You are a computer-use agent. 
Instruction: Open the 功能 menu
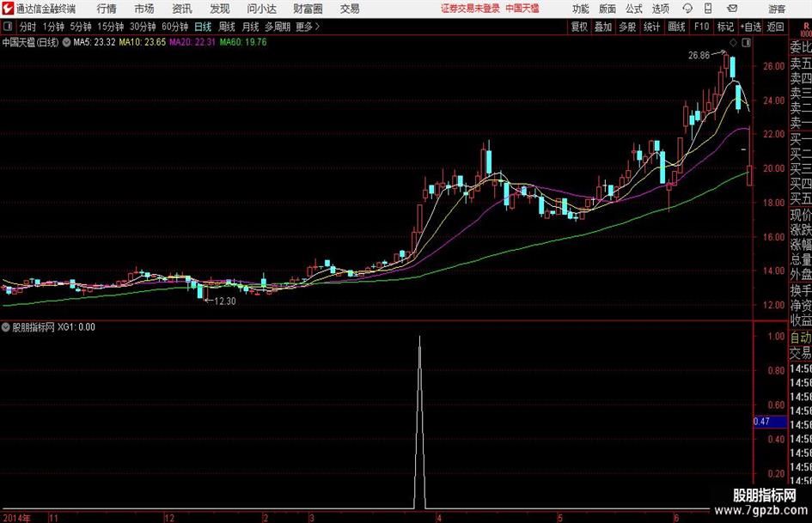(x=581, y=9)
